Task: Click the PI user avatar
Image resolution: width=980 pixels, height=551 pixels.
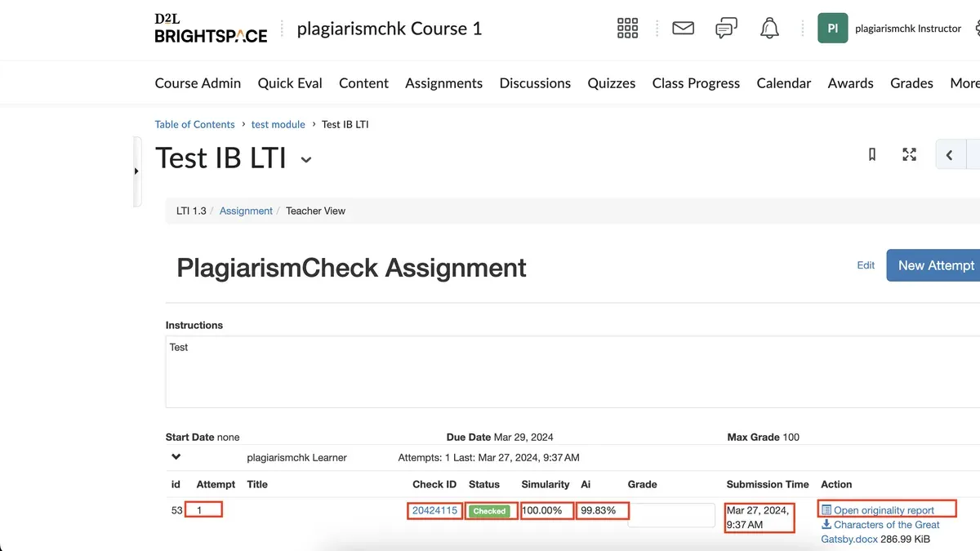Action: coord(832,28)
